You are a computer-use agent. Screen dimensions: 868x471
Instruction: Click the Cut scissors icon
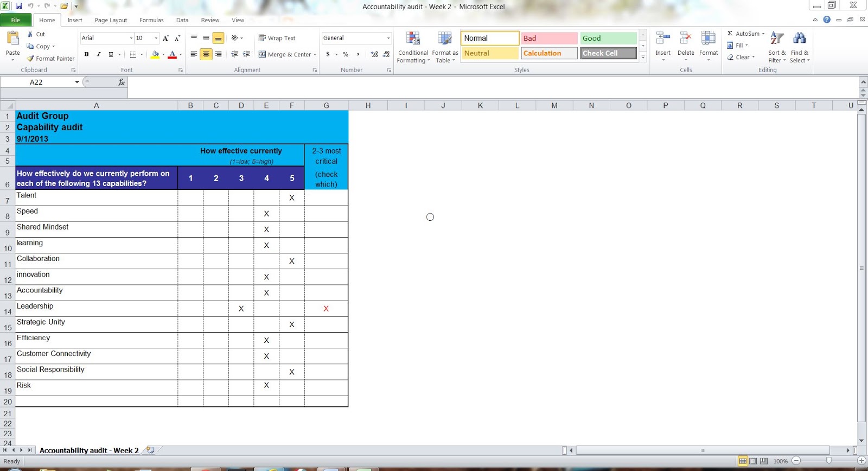(30, 34)
